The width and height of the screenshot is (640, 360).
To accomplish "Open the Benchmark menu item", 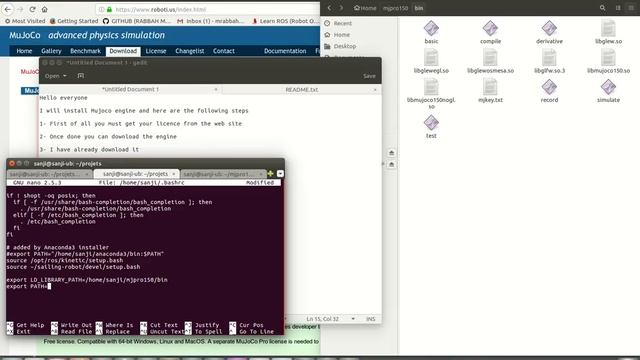I will pyautogui.click(x=85, y=51).
